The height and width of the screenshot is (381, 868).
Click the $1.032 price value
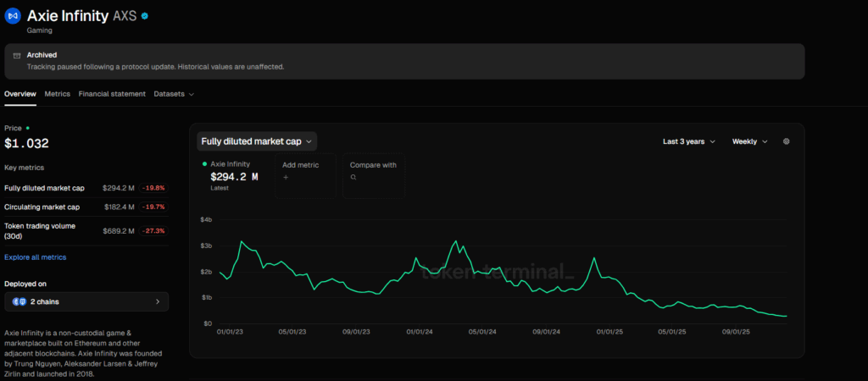click(x=26, y=144)
